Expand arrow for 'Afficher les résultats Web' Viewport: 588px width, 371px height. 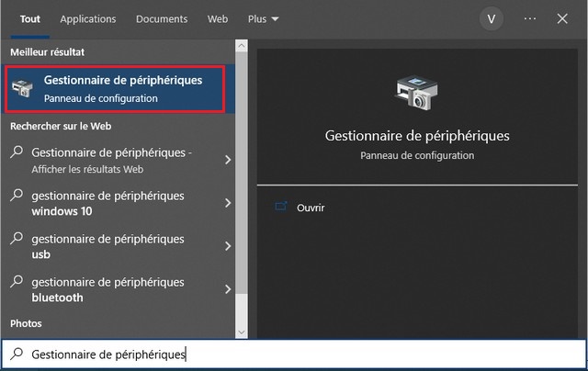point(228,160)
